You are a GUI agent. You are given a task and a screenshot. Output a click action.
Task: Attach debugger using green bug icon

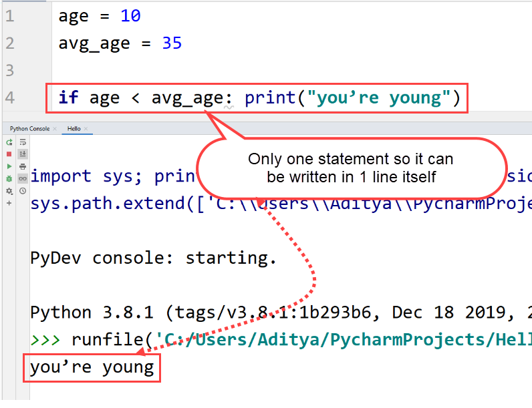9,178
